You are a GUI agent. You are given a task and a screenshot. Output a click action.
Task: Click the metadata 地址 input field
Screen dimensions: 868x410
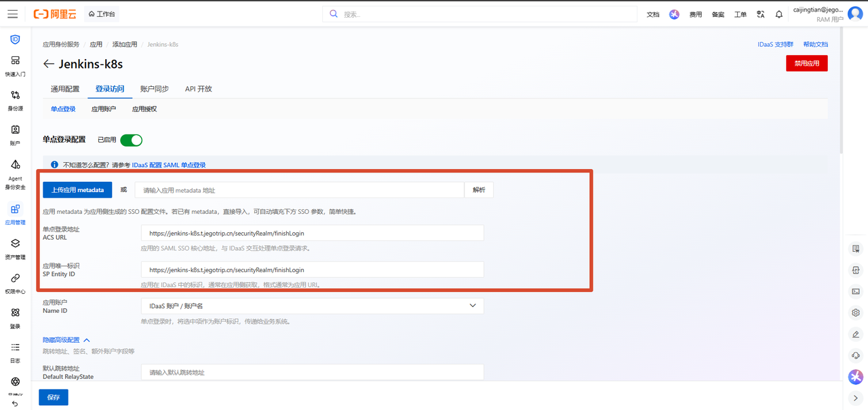point(300,190)
